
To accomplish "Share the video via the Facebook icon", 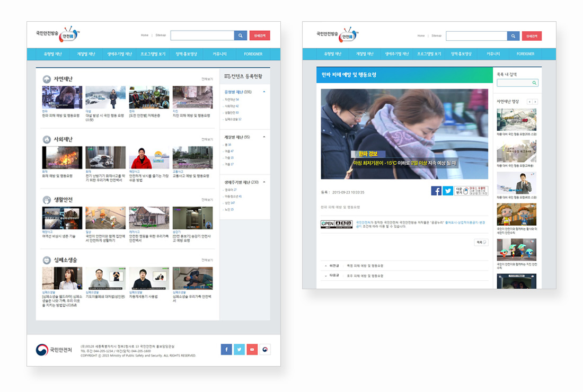I will 436,191.
